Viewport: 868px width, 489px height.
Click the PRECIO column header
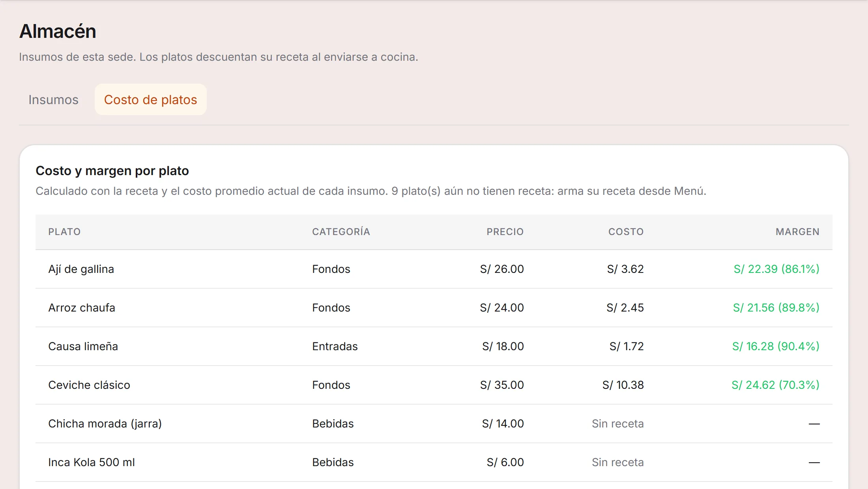[505, 232]
